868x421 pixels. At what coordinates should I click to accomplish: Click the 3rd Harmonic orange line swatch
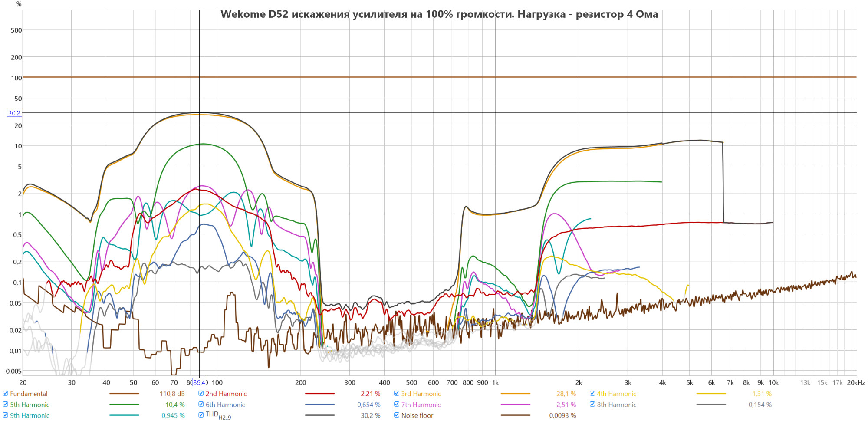click(x=515, y=394)
